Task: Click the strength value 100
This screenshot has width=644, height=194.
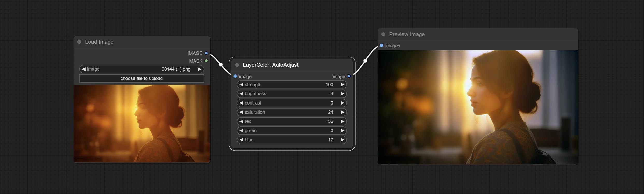Action: tap(329, 85)
